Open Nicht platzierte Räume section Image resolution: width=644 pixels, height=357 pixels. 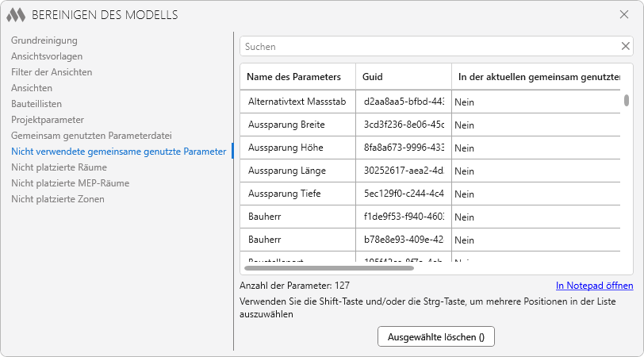pyautogui.click(x=59, y=167)
